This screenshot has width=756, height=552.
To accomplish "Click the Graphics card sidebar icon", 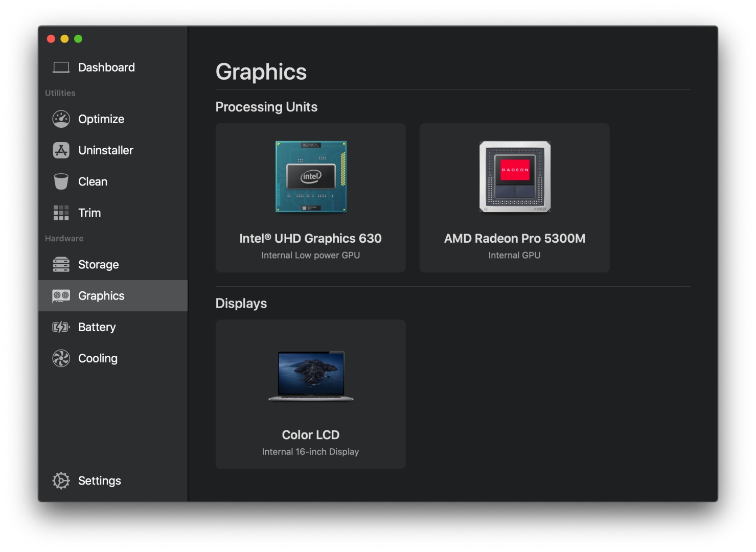I will tap(61, 296).
